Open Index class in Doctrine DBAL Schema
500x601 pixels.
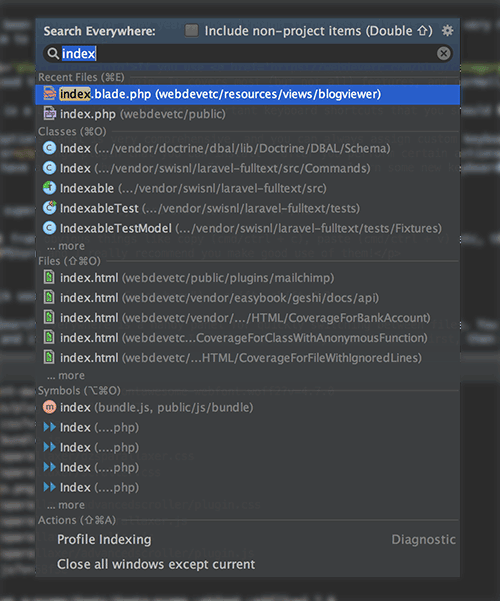click(248, 148)
